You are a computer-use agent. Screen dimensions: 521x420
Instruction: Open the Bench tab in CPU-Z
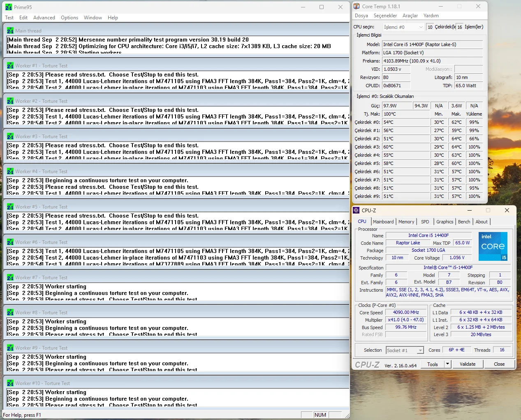(x=464, y=222)
